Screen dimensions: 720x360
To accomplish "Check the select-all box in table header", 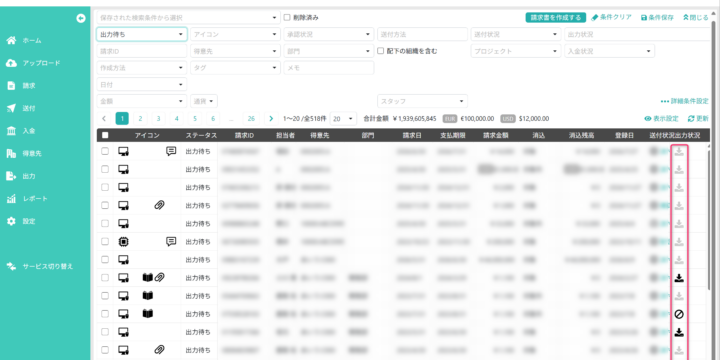I will click(105, 135).
